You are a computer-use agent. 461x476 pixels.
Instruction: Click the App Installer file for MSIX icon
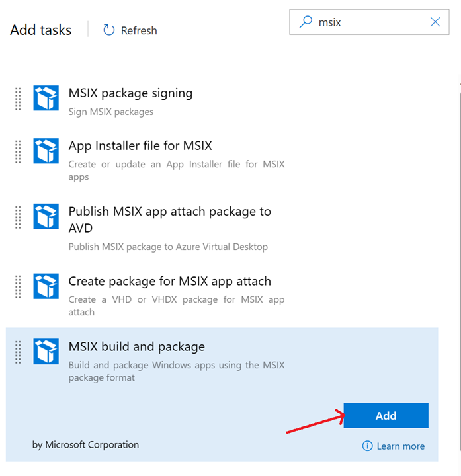46,151
